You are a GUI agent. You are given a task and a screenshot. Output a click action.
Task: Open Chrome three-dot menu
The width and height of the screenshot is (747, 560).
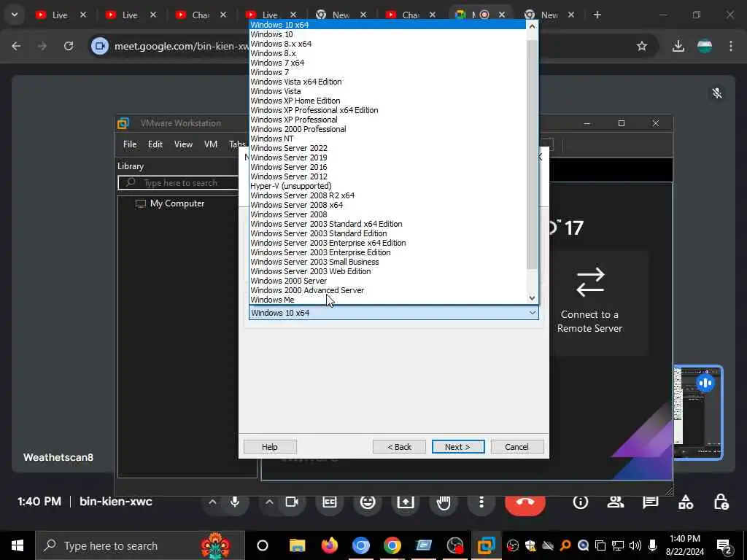tap(731, 46)
